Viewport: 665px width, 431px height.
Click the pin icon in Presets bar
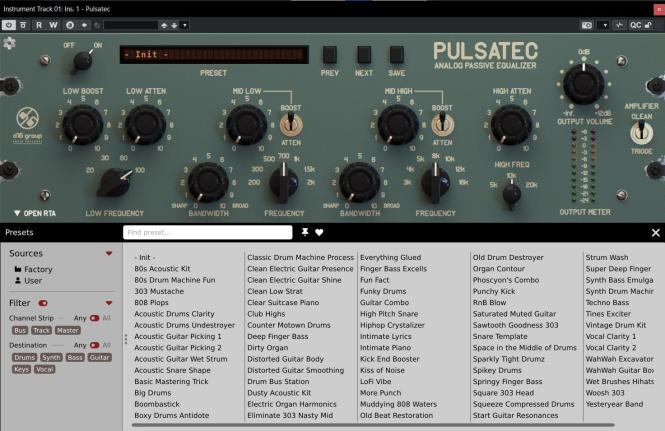[305, 232]
